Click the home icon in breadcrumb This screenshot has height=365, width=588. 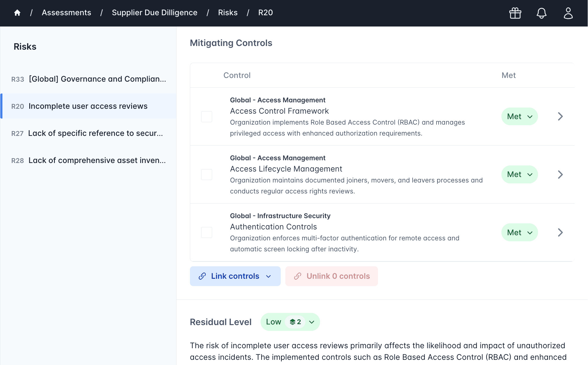click(x=17, y=12)
